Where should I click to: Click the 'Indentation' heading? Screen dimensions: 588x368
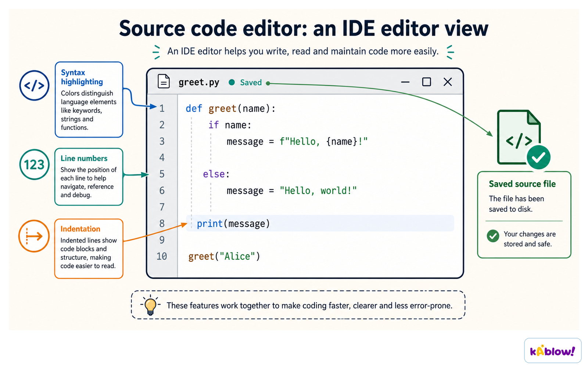(x=80, y=229)
